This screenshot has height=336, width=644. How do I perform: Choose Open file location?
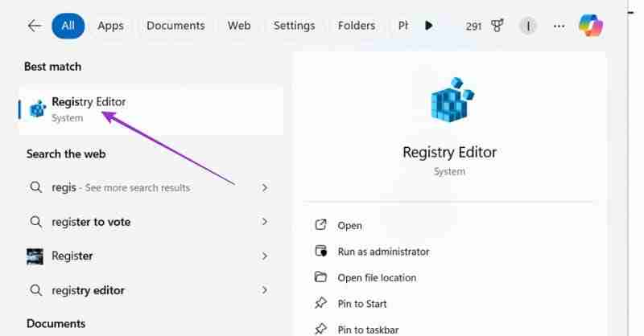click(x=377, y=278)
